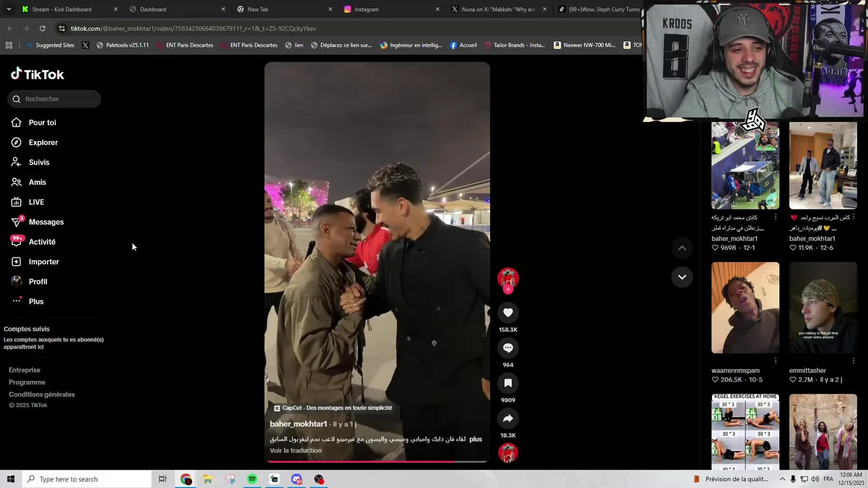Open options for the 9698-likes video

coord(776,218)
